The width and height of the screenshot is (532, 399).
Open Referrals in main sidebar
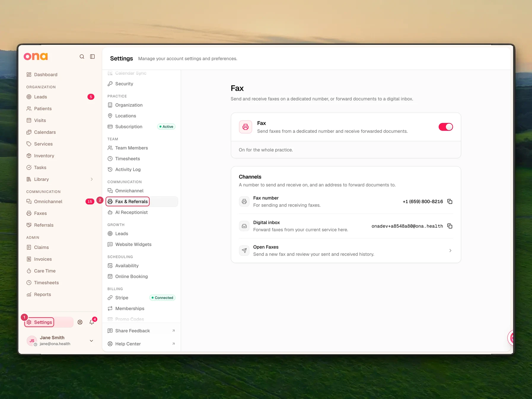point(60,225)
